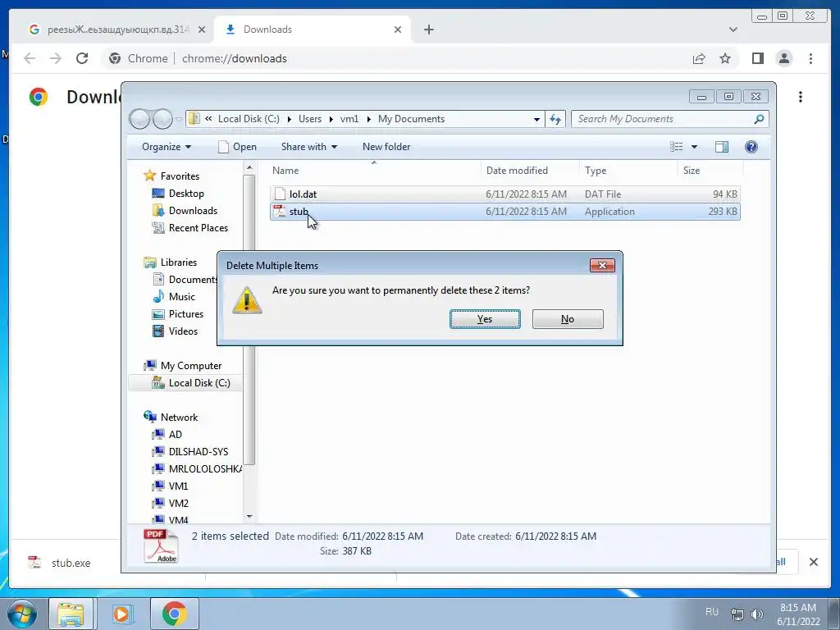This screenshot has height=630, width=840.
Task: Click navigation pane scrollbar up arrow
Action: click(249, 167)
